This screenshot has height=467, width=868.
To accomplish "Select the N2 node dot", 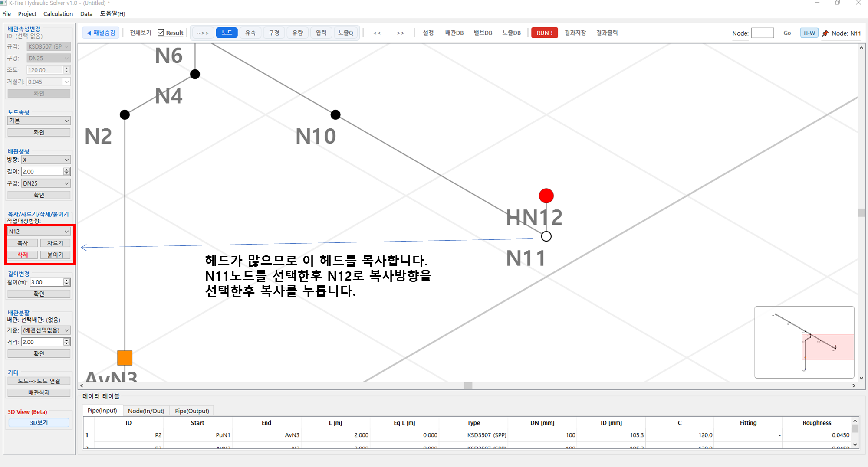I will (125, 115).
